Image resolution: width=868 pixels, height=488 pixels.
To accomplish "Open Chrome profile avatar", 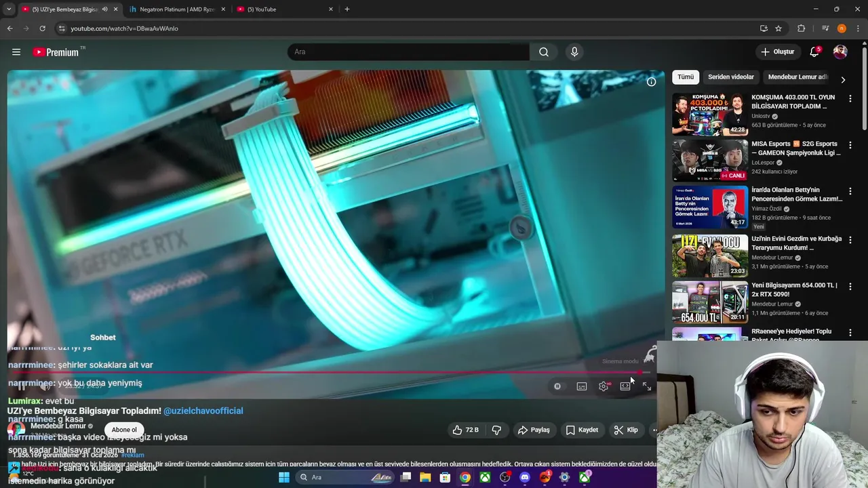I will coord(842,28).
